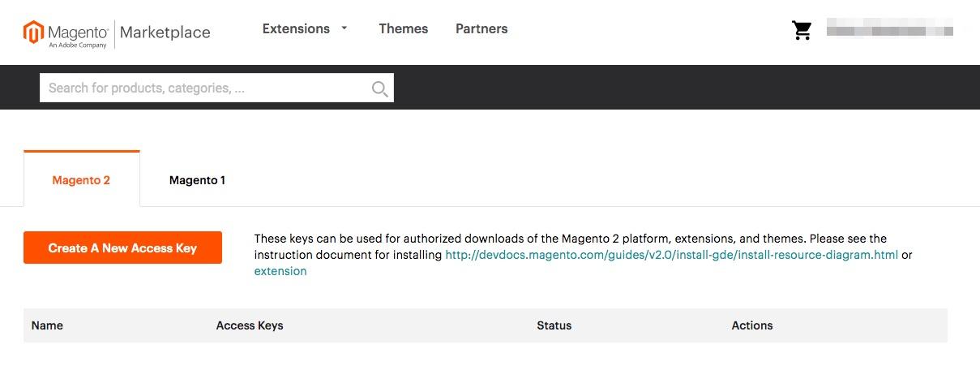Go to Themes in the navigation
This screenshot has height=379, width=980.
tap(403, 28)
